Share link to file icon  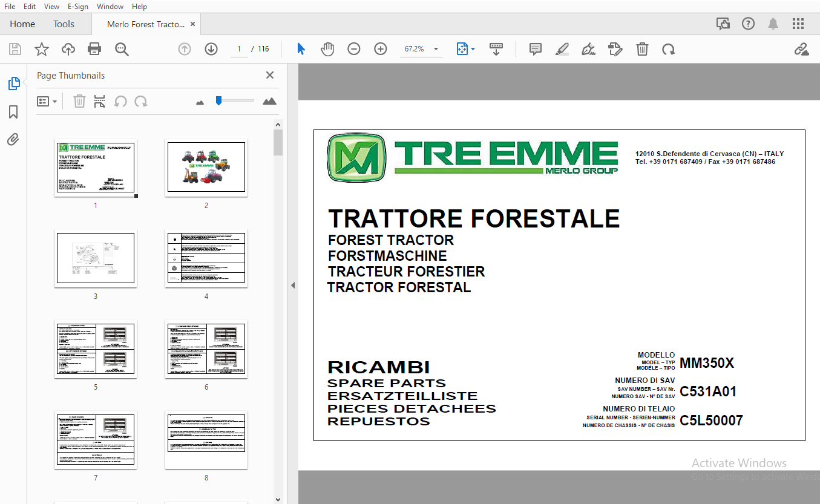pyautogui.click(x=802, y=50)
